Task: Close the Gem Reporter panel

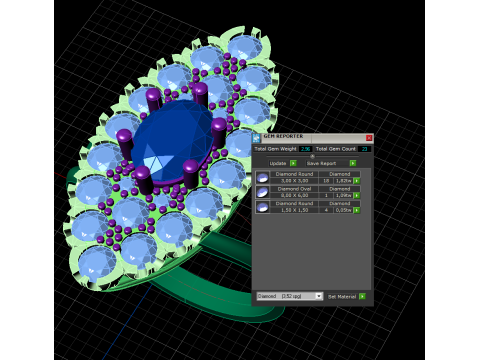Action: coord(369,138)
